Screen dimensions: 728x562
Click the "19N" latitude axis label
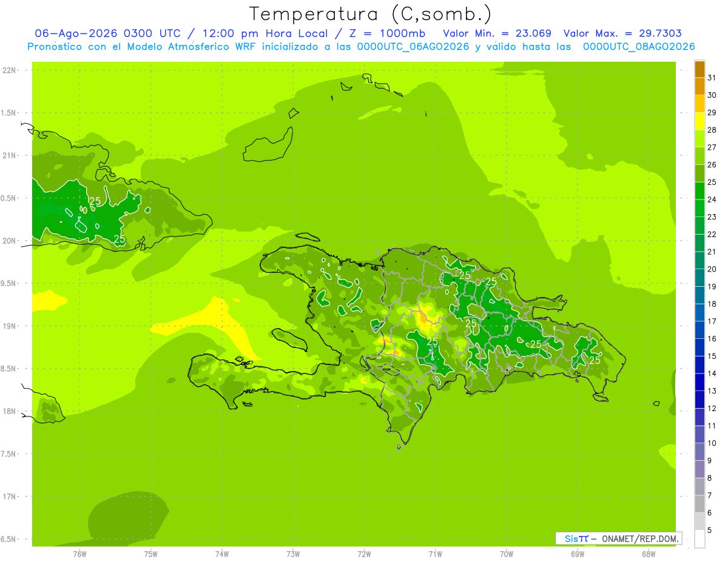[x=10, y=326]
